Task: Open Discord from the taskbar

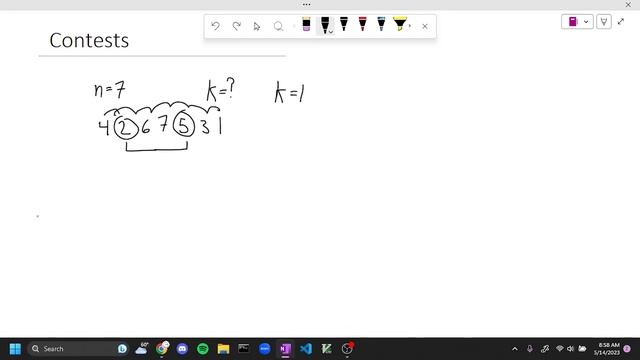Action: tap(182, 349)
